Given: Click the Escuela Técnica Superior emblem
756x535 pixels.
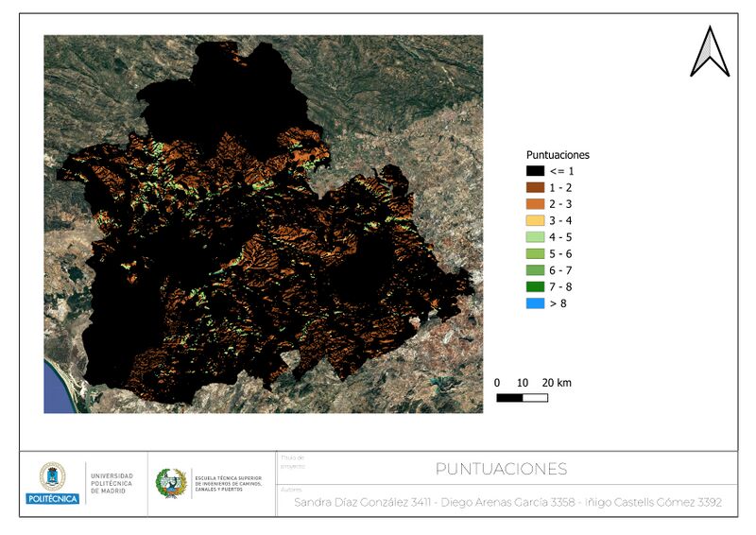Looking at the screenshot, I should [170, 483].
